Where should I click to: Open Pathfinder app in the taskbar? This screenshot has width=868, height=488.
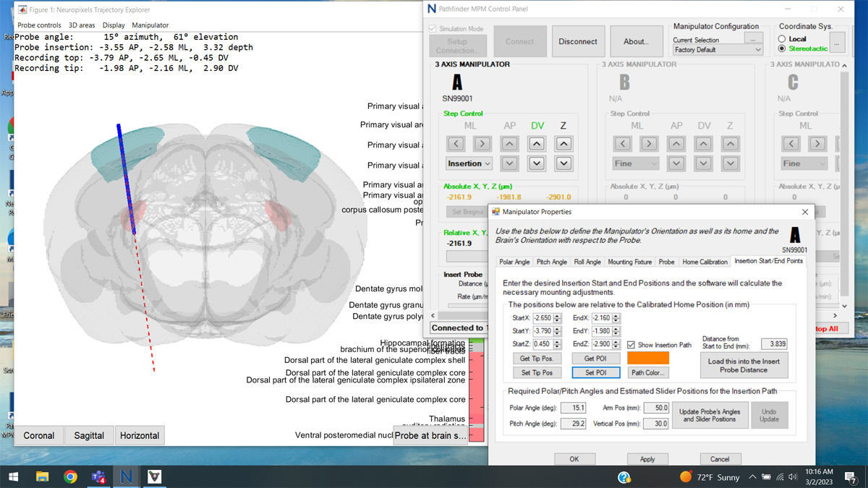click(x=126, y=476)
